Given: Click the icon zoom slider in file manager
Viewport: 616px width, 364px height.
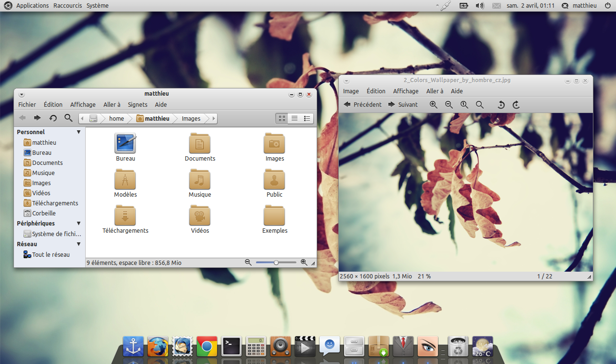Looking at the screenshot, I should [276, 263].
